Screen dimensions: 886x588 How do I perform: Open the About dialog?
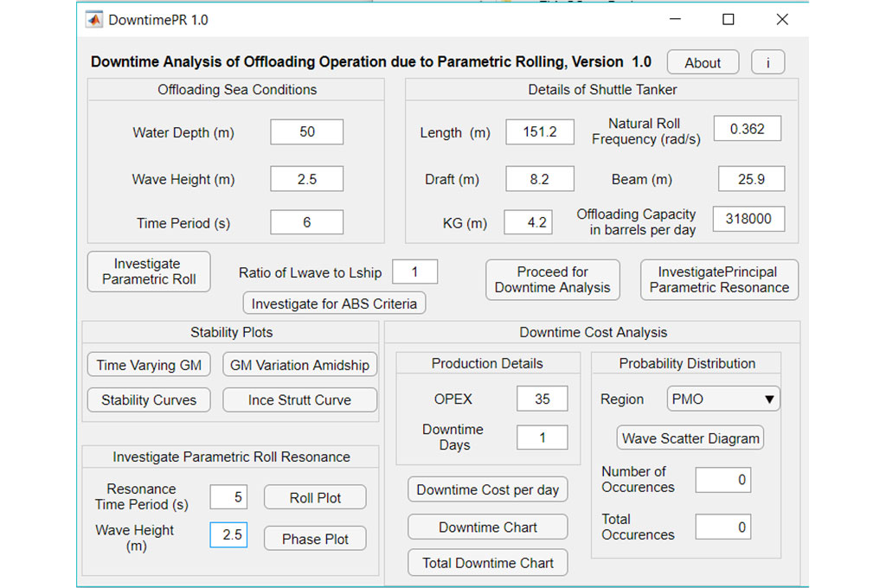703,62
